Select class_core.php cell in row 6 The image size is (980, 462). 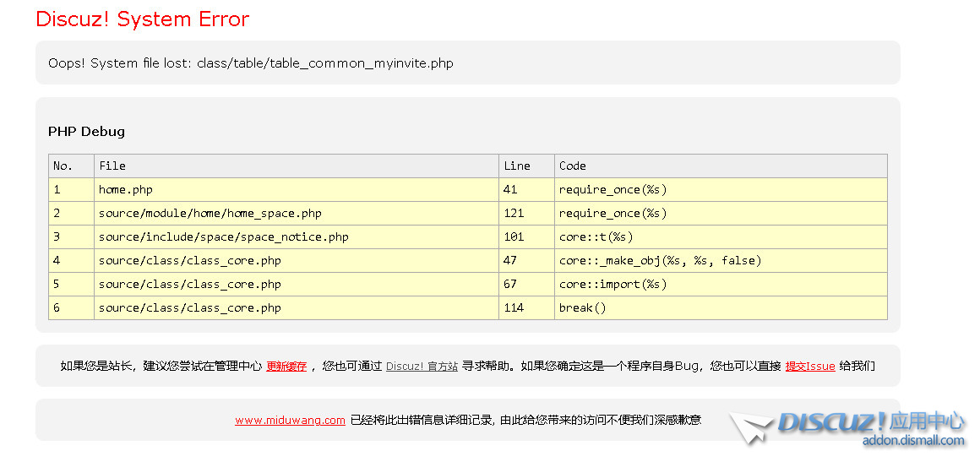[x=297, y=308]
